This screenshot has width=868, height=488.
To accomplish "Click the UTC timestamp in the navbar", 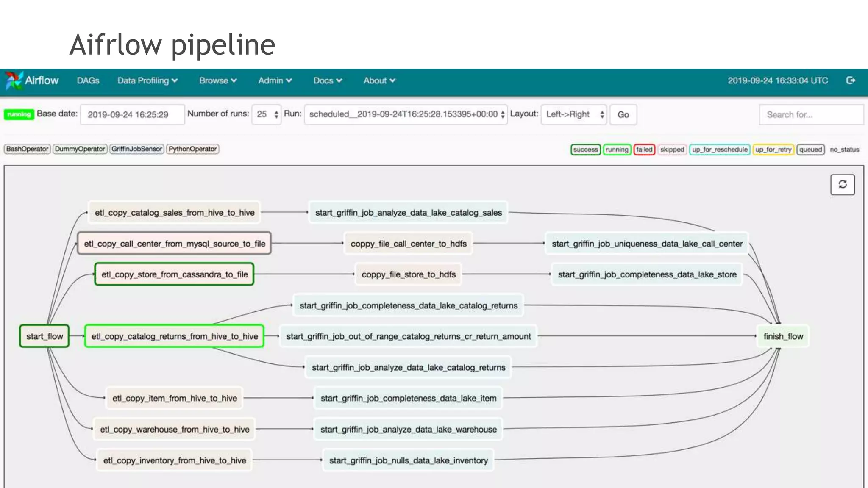I will 778,80.
